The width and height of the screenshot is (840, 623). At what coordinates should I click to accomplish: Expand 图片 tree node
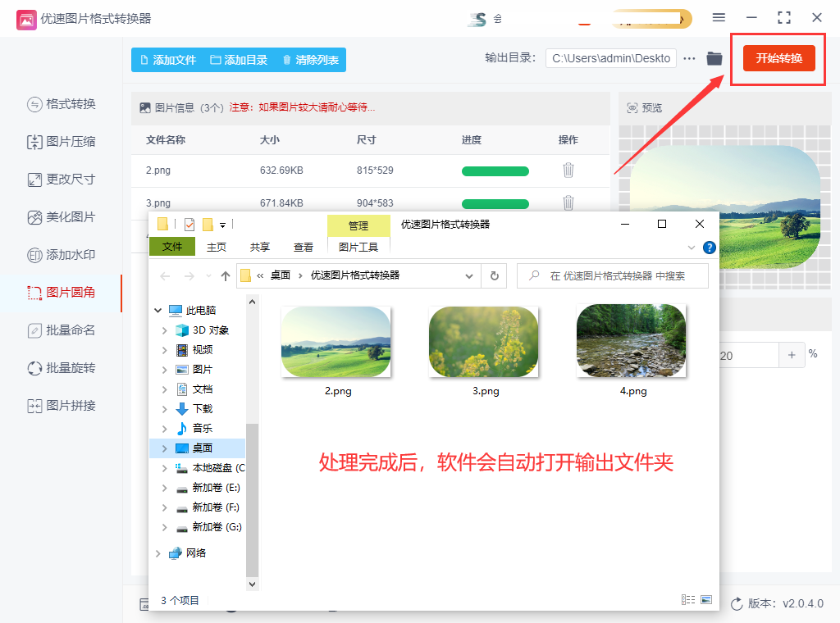pyautogui.click(x=164, y=370)
